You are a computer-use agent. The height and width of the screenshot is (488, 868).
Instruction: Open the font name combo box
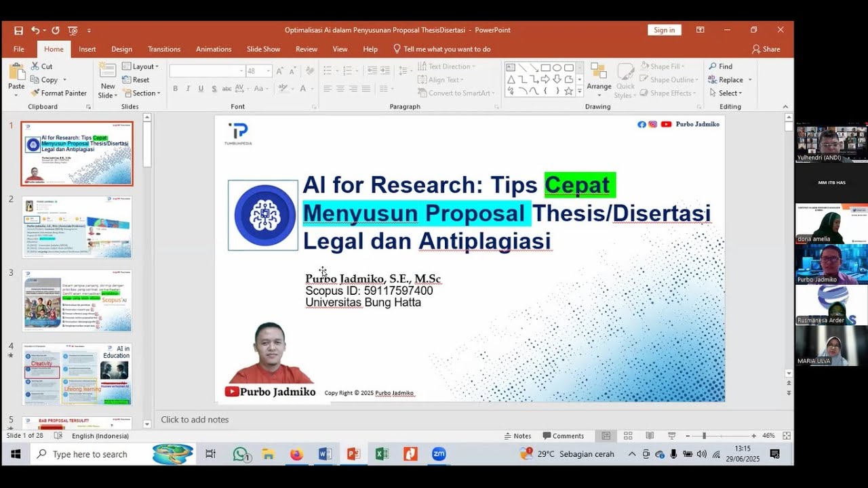[x=207, y=70]
